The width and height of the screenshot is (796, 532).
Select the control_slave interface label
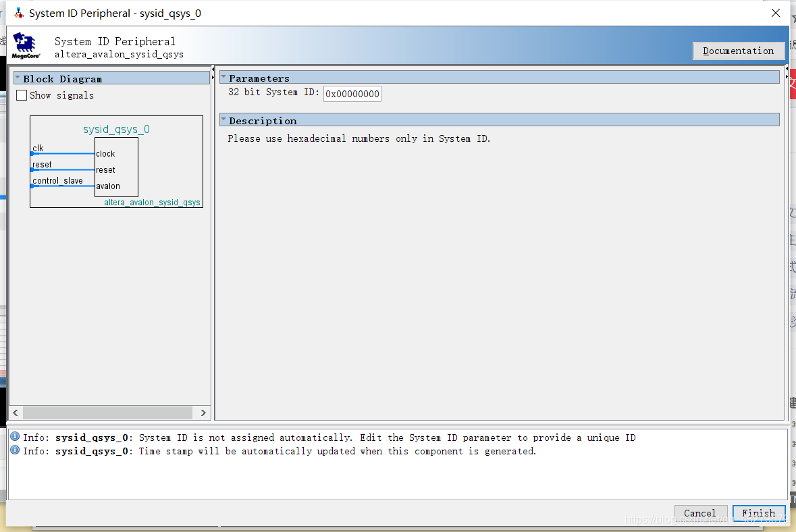[x=57, y=181]
